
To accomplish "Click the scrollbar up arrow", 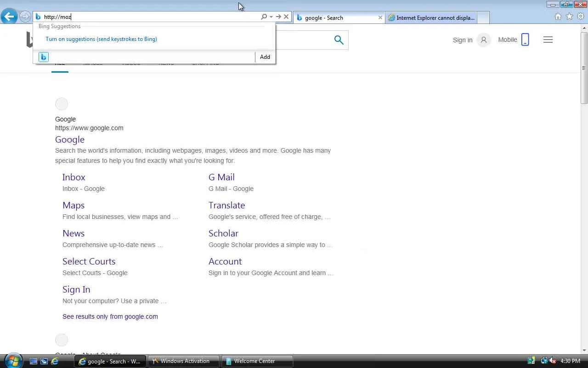I will tap(584, 28).
